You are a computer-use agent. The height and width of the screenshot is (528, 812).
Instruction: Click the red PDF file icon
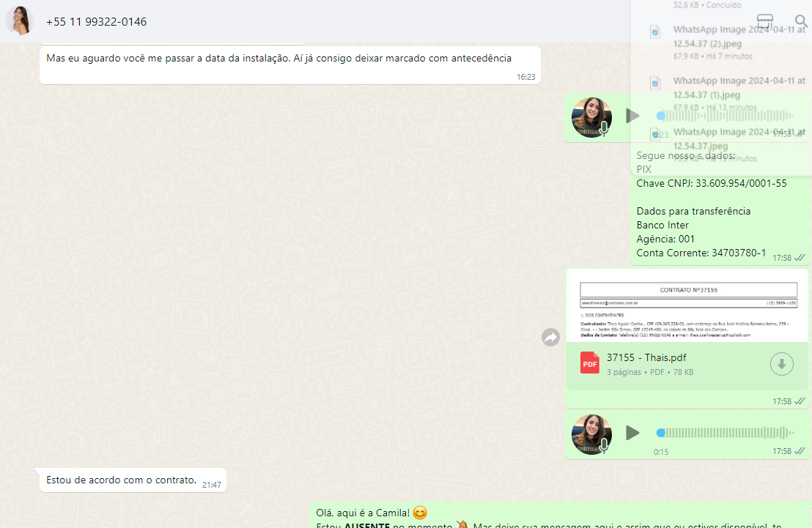pos(589,363)
